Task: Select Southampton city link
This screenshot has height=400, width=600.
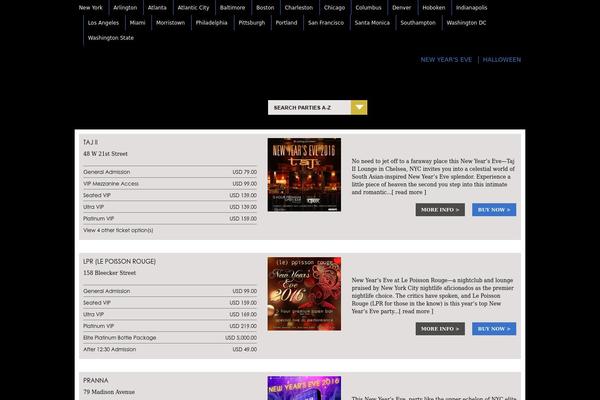Action: click(418, 23)
